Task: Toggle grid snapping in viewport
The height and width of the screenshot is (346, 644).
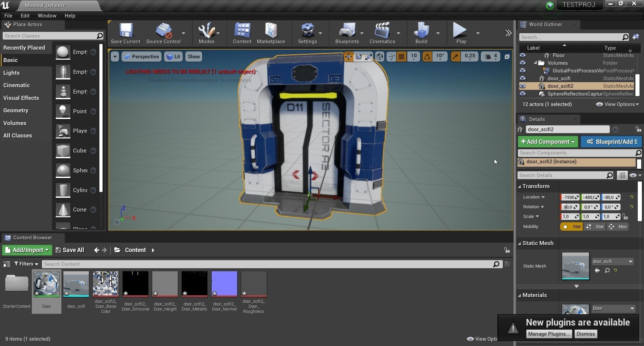Action: click(401, 57)
